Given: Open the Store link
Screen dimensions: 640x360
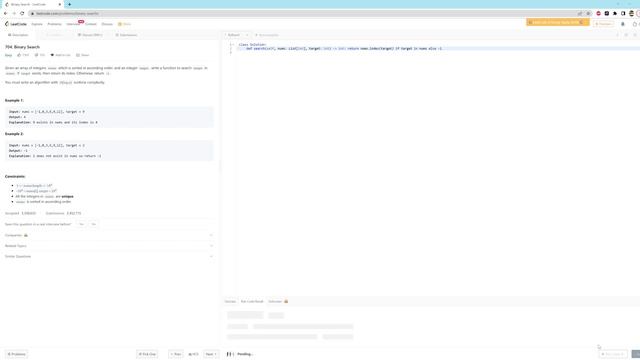Looking at the screenshot, I should coord(124,24).
